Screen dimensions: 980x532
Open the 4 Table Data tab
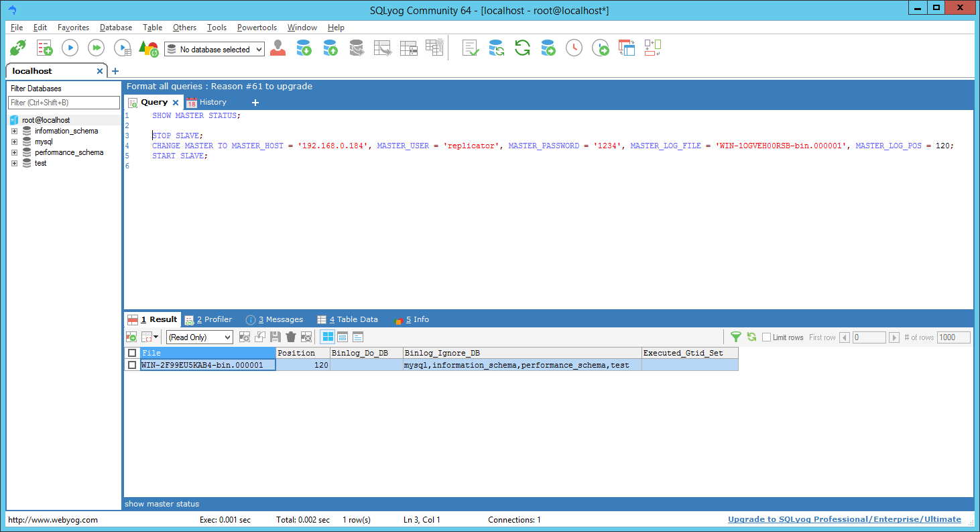(348, 319)
